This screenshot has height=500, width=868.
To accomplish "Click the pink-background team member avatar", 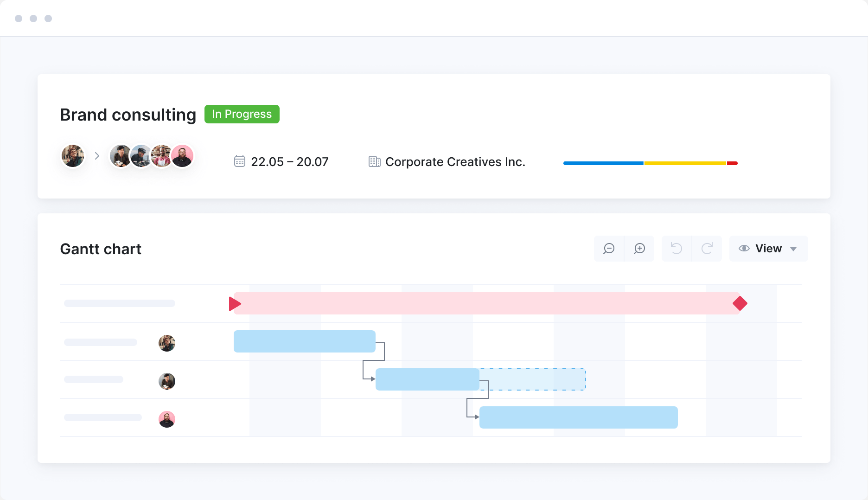I will pos(182,156).
